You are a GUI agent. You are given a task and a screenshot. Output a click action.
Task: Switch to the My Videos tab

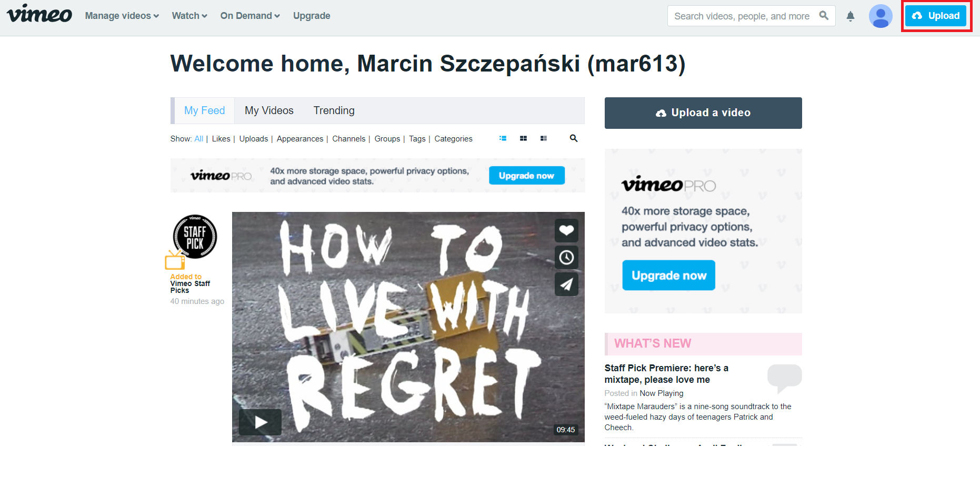pos(269,110)
